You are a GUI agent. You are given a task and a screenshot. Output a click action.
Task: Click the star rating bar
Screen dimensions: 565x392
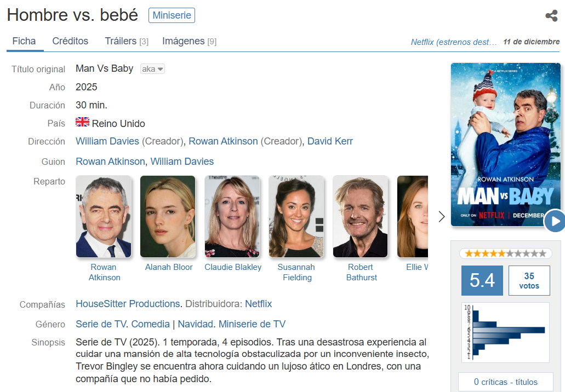506,253
